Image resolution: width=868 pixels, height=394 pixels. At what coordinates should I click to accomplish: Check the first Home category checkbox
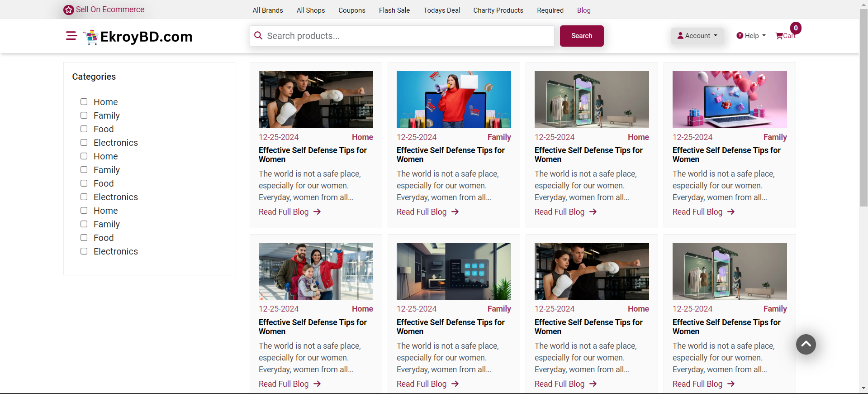[84, 102]
